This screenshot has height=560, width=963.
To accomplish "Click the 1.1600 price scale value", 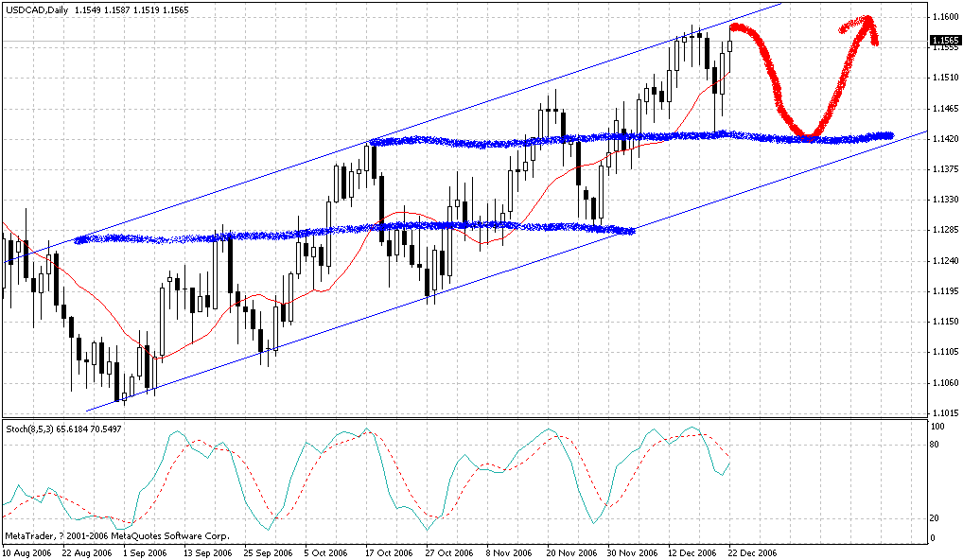I will [x=946, y=17].
